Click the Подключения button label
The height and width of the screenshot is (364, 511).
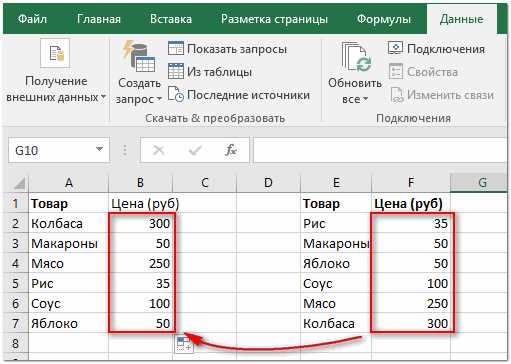click(x=446, y=49)
